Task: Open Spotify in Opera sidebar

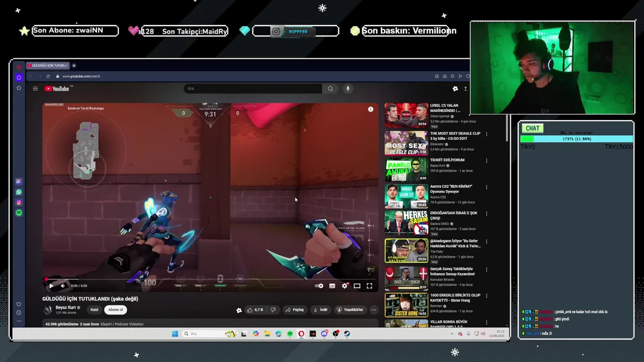Action: (19, 213)
